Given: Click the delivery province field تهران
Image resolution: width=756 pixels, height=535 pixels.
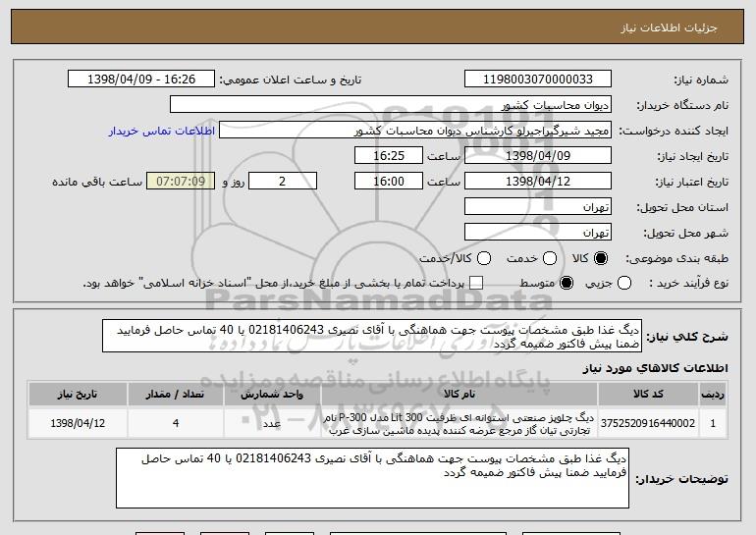Looking at the screenshot, I should point(538,207).
